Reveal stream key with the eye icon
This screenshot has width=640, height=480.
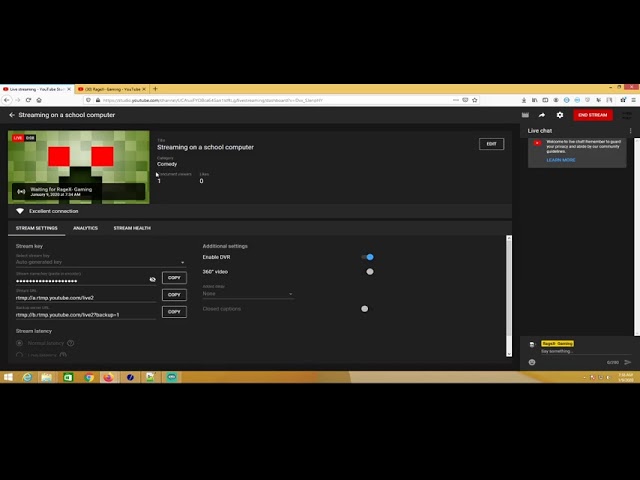[152, 280]
